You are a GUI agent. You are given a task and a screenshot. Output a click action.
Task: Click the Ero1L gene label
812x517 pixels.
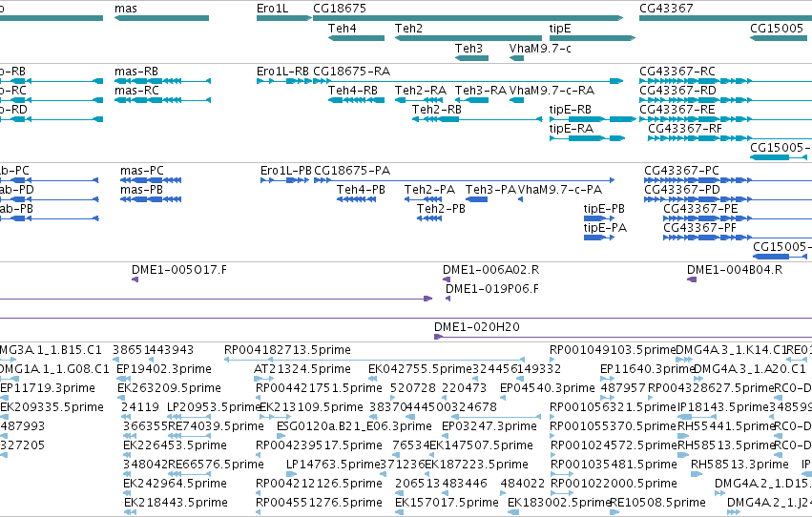click(272, 9)
